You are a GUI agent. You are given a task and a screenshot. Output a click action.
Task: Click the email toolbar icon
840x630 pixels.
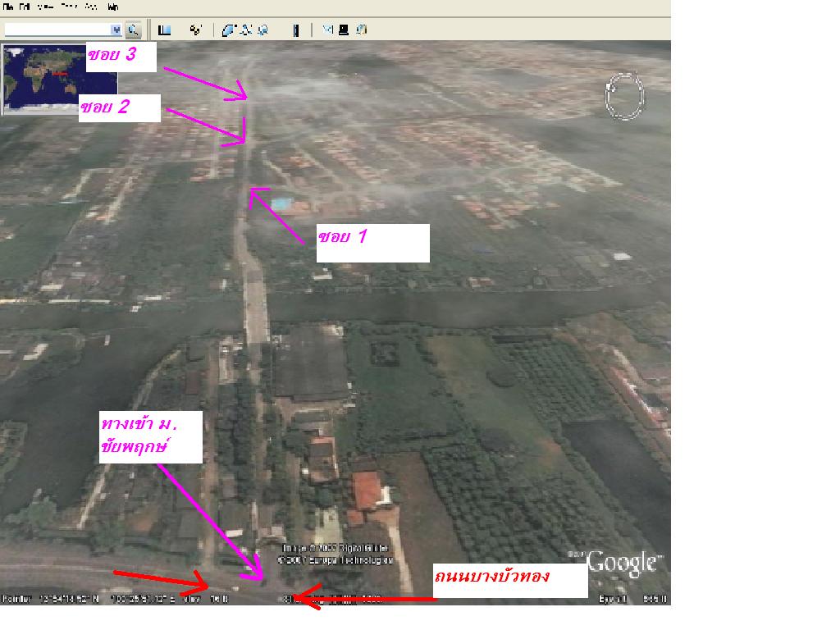(x=327, y=30)
